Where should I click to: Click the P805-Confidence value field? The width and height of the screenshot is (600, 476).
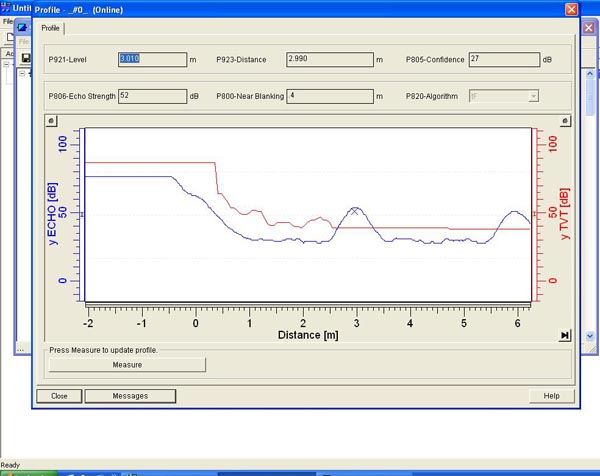click(504, 60)
